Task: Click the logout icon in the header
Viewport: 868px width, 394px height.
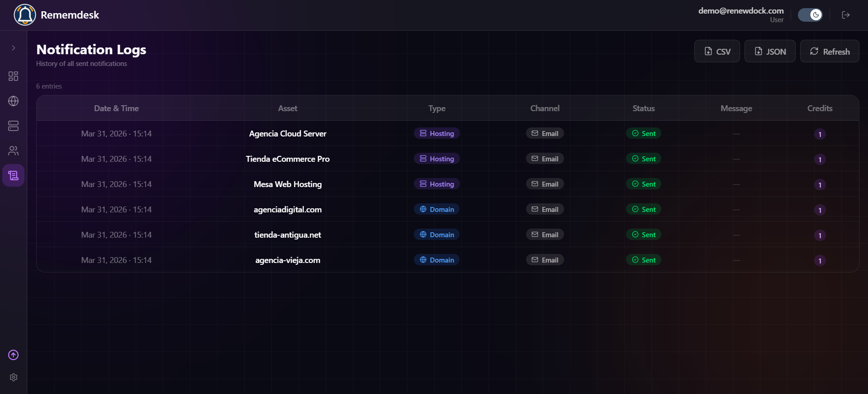Action: tap(846, 15)
